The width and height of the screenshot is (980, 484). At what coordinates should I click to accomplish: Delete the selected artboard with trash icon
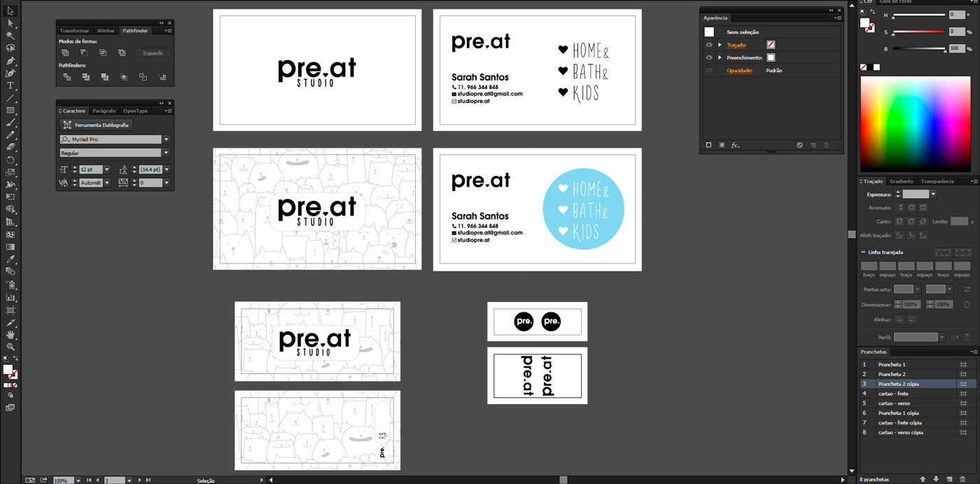[963, 479]
